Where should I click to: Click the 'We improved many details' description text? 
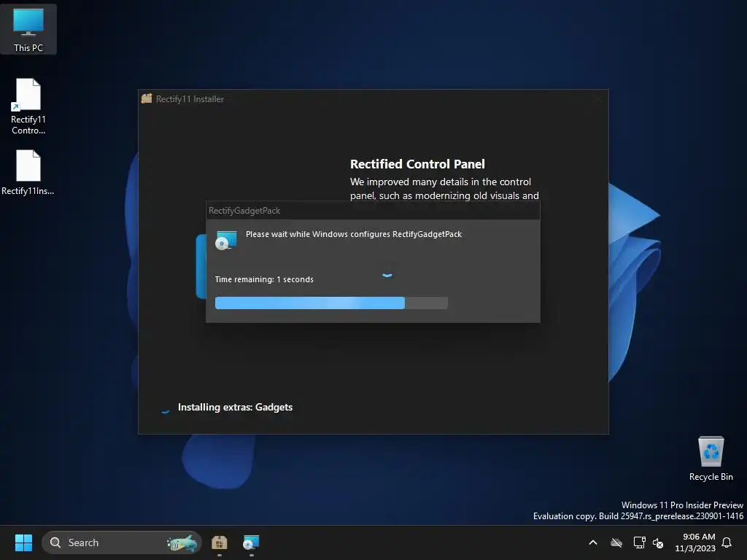point(444,189)
